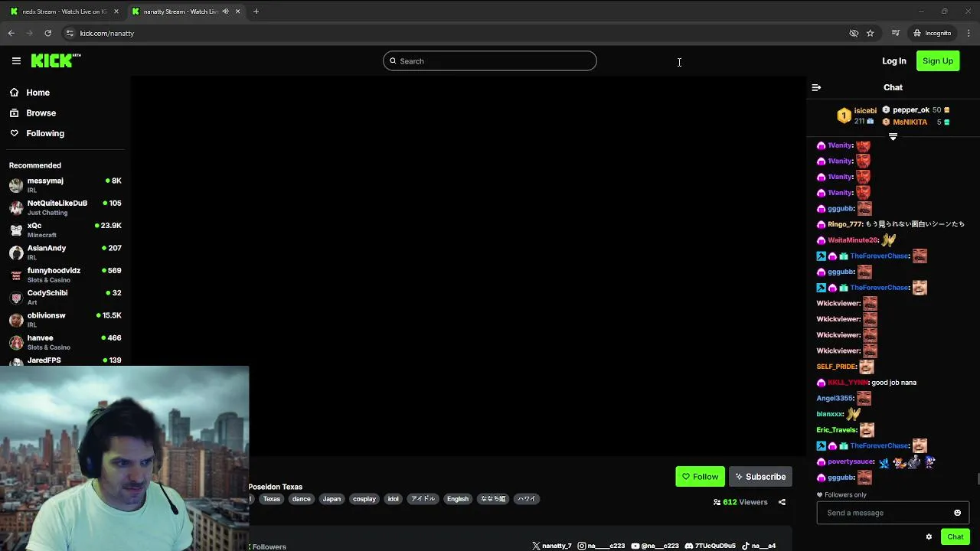
Task: Click the 612 Viewers count
Action: tap(740, 502)
